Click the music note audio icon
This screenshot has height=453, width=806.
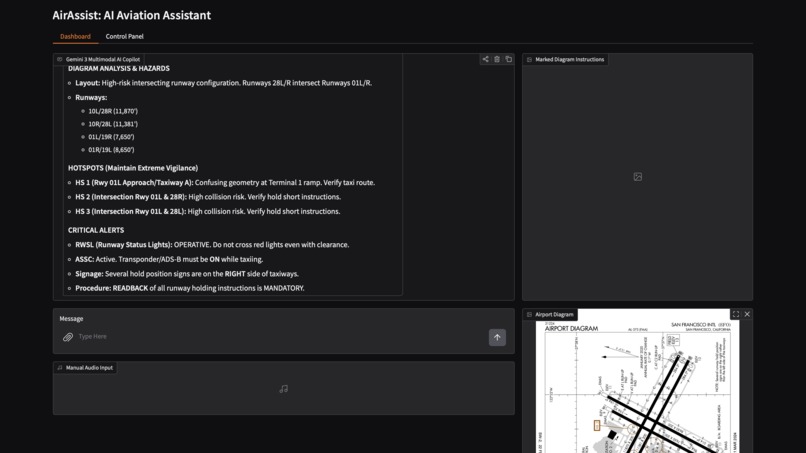pos(284,389)
